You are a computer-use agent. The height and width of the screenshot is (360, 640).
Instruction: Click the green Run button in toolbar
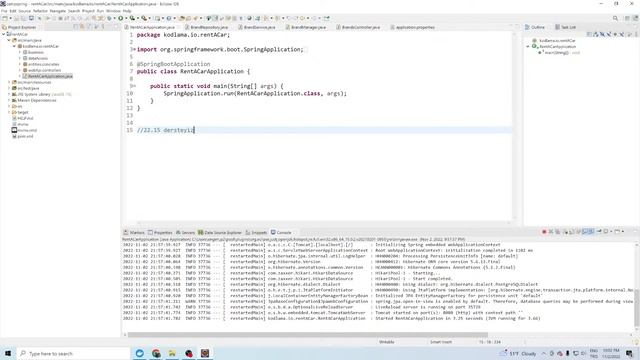pos(120,18)
